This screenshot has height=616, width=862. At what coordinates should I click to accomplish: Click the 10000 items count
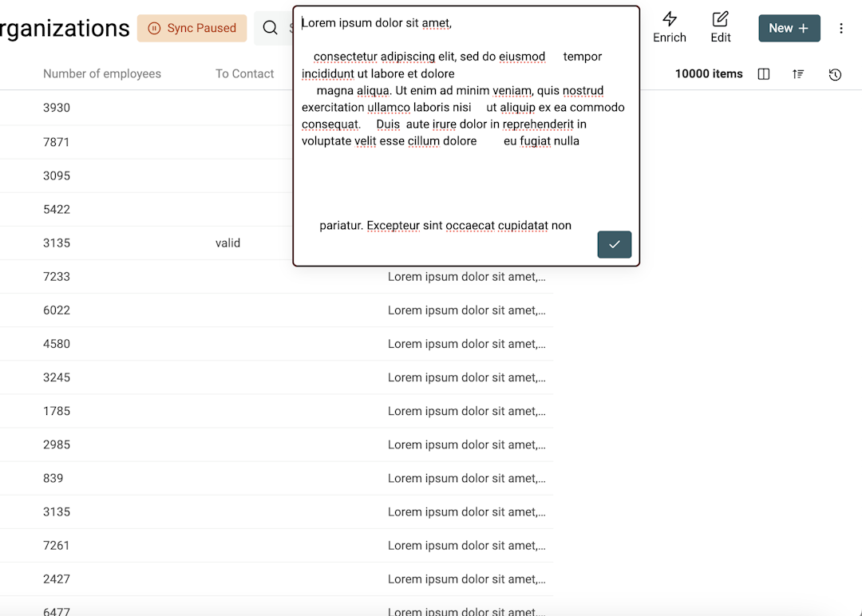(709, 73)
